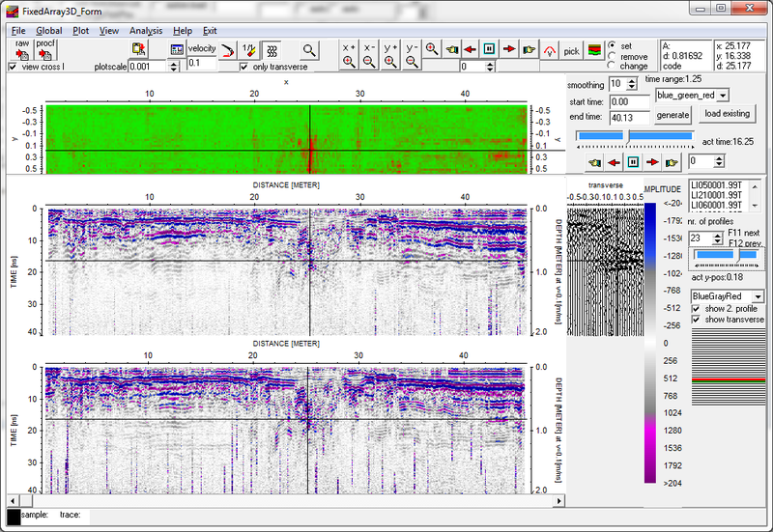Click the y- zoom out icon
Screen dimensions: 773x532
412,54
